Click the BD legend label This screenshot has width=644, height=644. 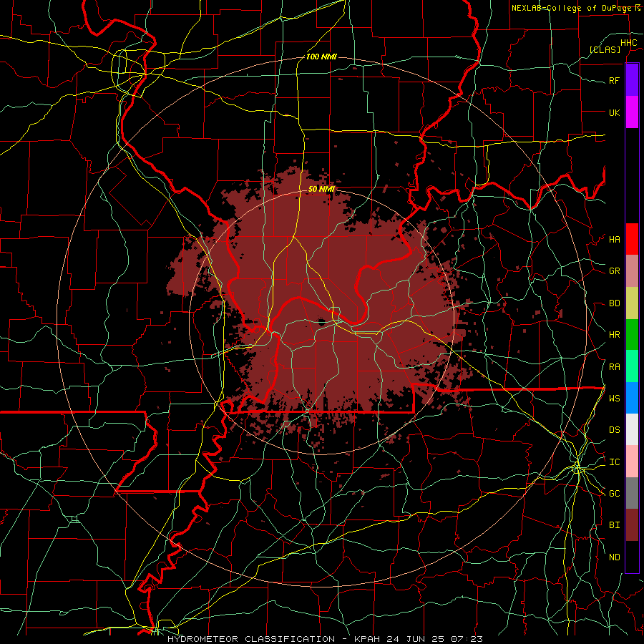[x=614, y=303]
